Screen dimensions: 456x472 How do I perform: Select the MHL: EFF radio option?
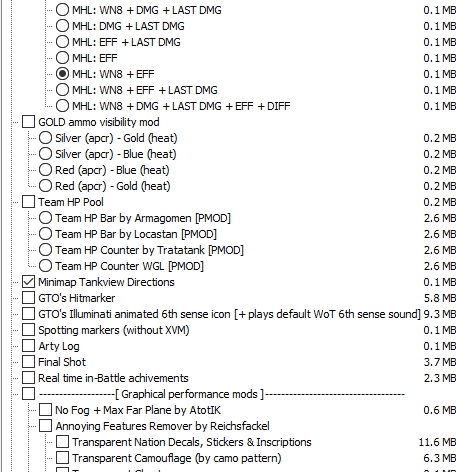62,58
